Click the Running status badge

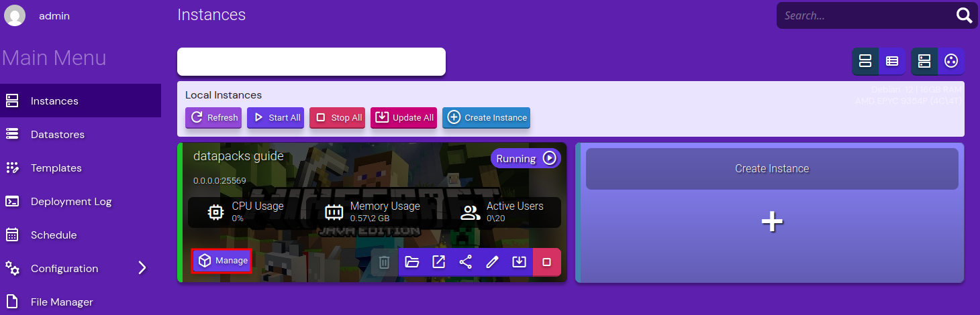coord(526,158)
